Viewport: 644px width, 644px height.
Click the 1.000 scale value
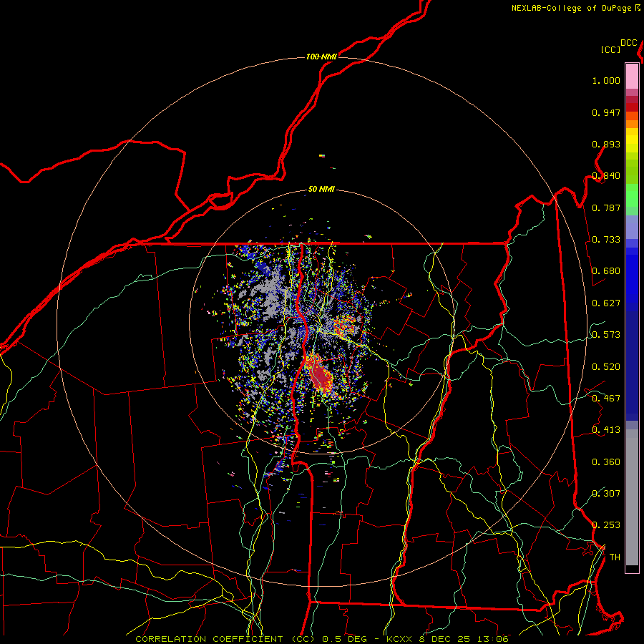(x=606, y=81)
